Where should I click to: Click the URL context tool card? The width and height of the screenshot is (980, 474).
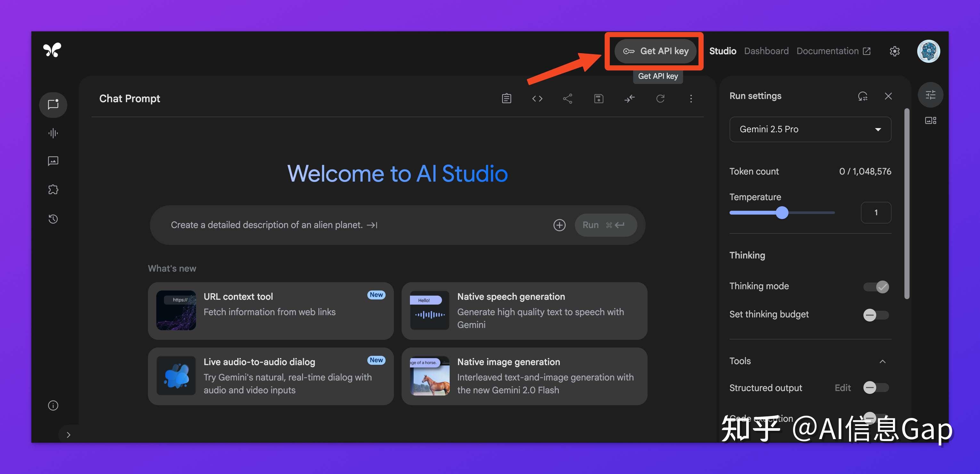pyautogui.click(x=271, y=311)
